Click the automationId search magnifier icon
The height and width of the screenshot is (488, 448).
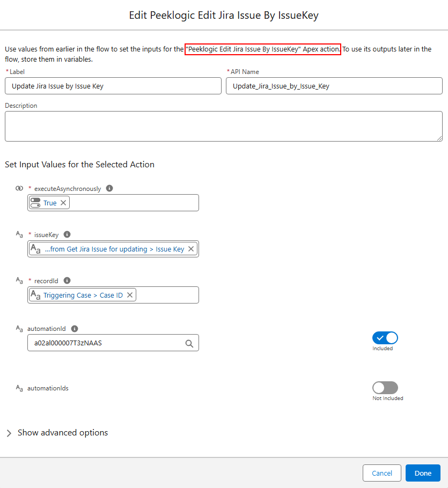[189, 343]
